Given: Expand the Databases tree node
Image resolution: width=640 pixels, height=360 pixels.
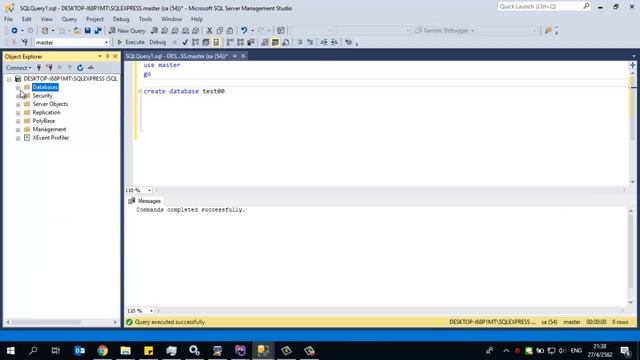Looking at the screenshot, I should [x=18, y=87].
